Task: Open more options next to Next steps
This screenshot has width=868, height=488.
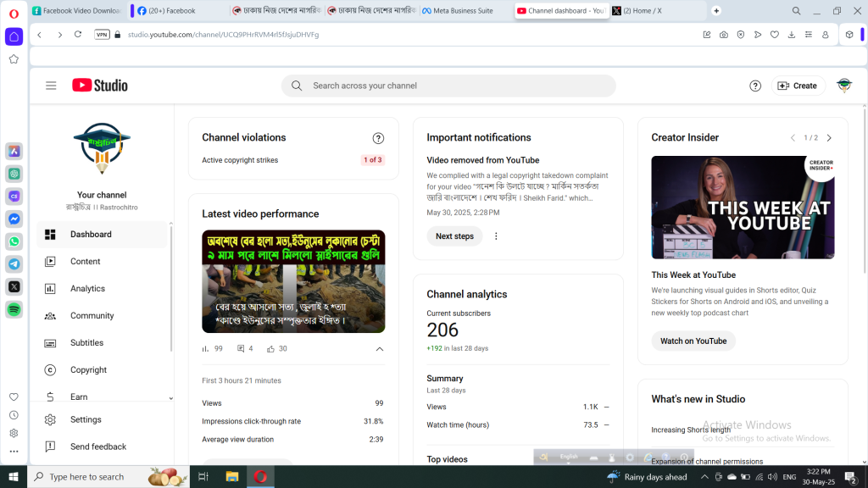Action: point(496,236)
